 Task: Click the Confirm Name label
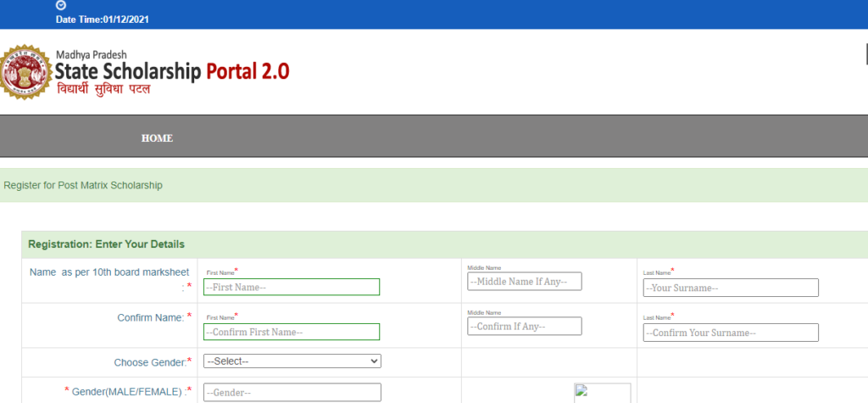151,317
